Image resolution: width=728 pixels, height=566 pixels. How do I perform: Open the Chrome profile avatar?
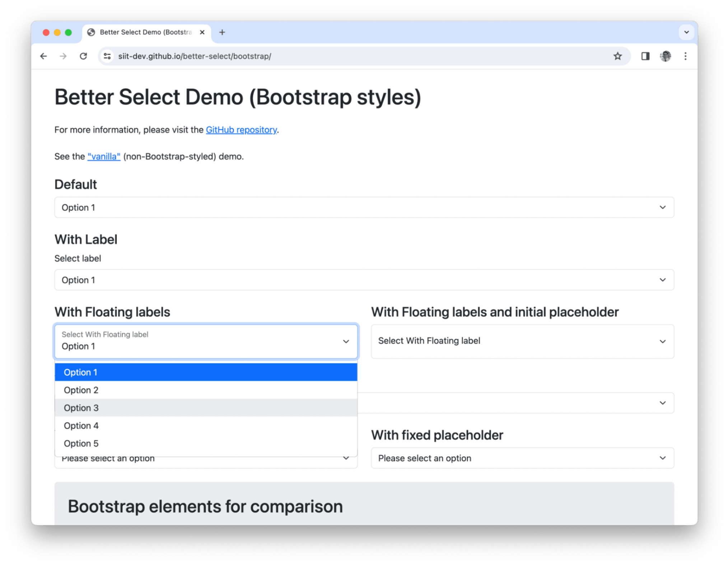pyautogui.click(x=665, y=56)
